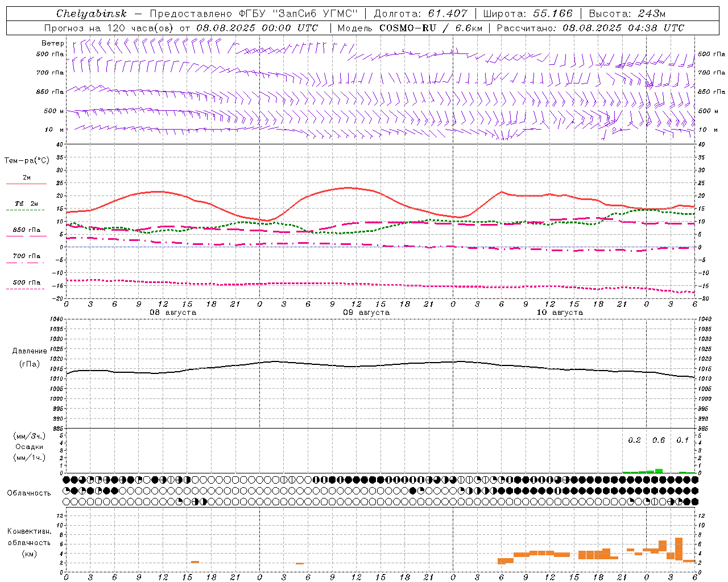Click the 'Широта: 55.166' latitude value
The height and width of the screenshot is (582, 728).
(527, 14)
